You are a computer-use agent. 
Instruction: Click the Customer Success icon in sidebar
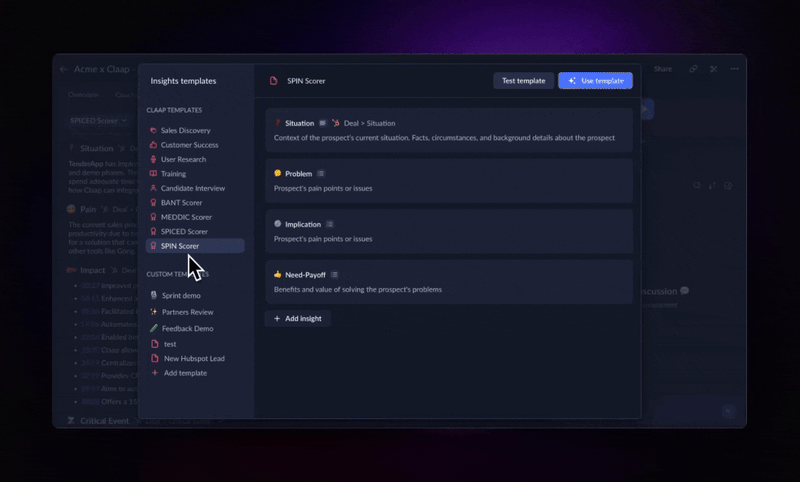(153, 145)
